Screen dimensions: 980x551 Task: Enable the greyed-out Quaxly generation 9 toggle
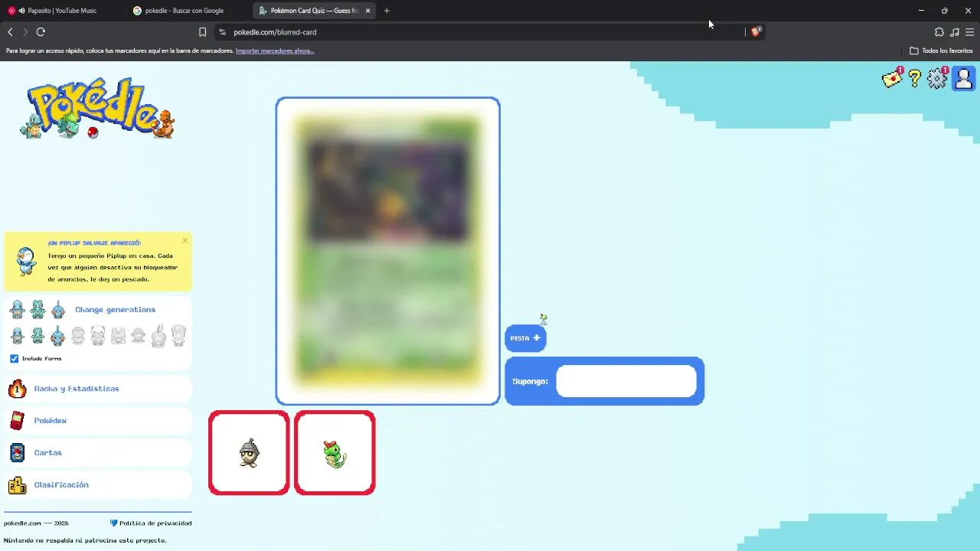[178, 335]
